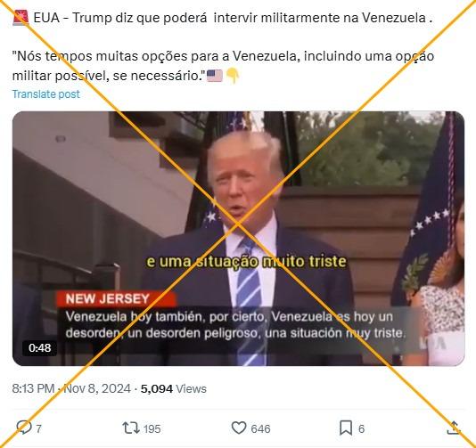Click the 6 bookmarks count
This screenshot has width=476, height=448.
(x=361, y=429)
